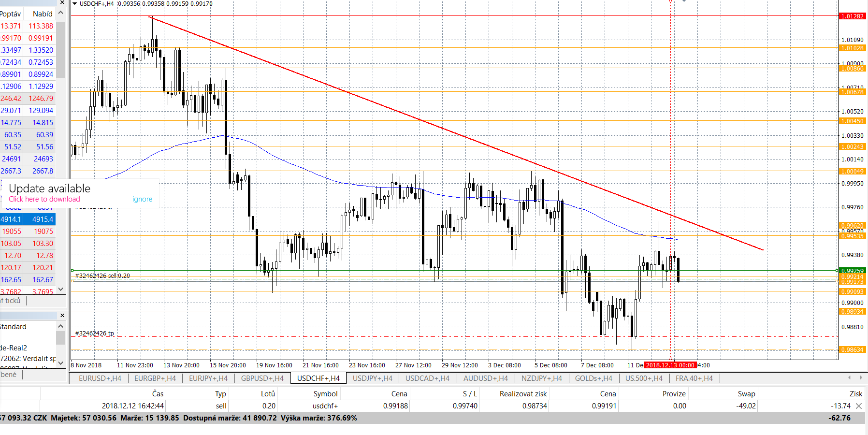This screenshot has height=435, width=868.
Task: Switch to the GOLDs+,H4 chart tab
Action: point(593,378)
